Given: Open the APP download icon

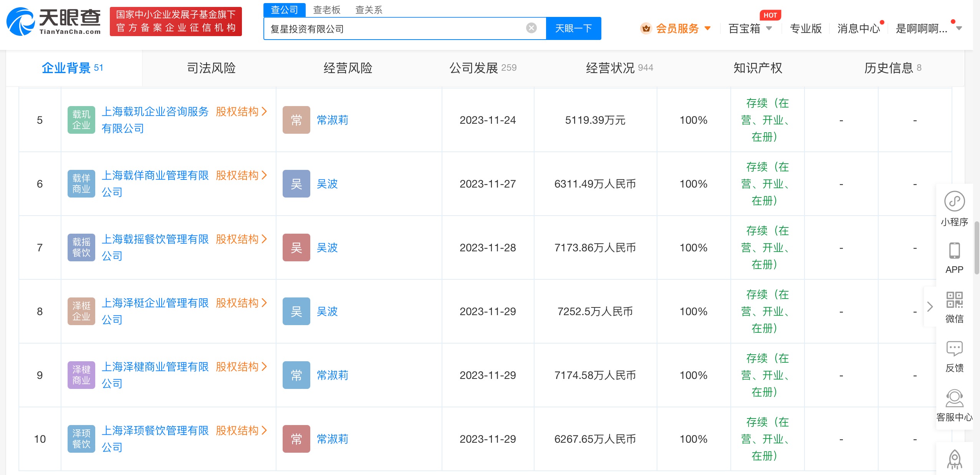Looking at the screenshot, I should point(954,251).
